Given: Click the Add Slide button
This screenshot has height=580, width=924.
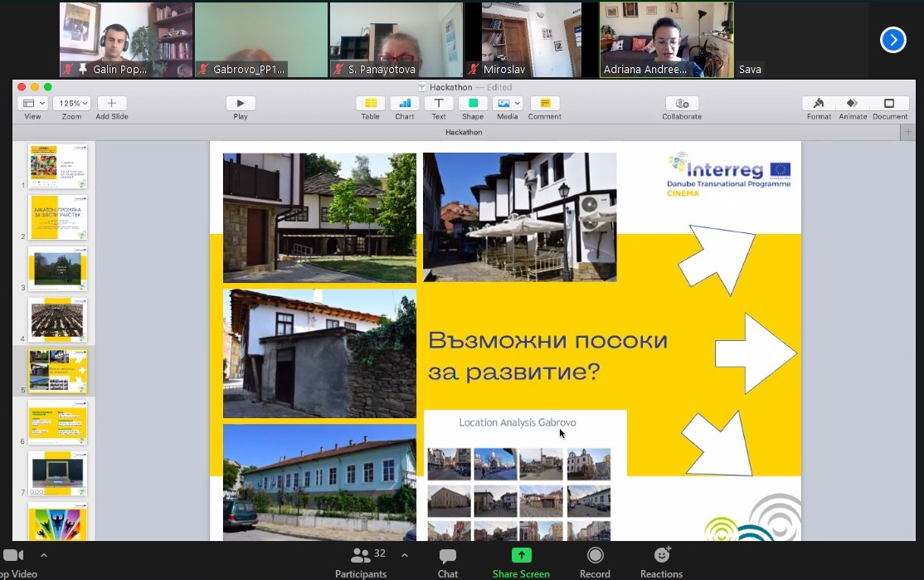Looking at the screenshot, I should pyautogui.click(x=112, y=104).
